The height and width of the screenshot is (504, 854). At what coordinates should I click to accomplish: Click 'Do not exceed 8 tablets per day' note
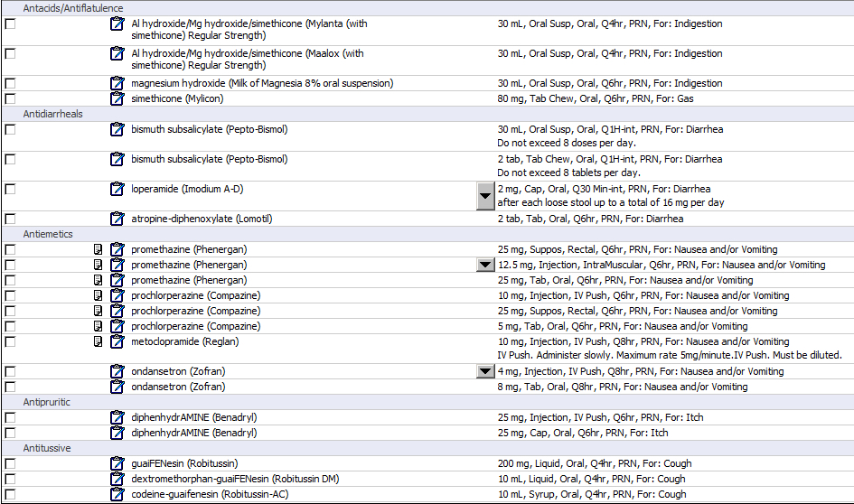click(x=568, y=173)
